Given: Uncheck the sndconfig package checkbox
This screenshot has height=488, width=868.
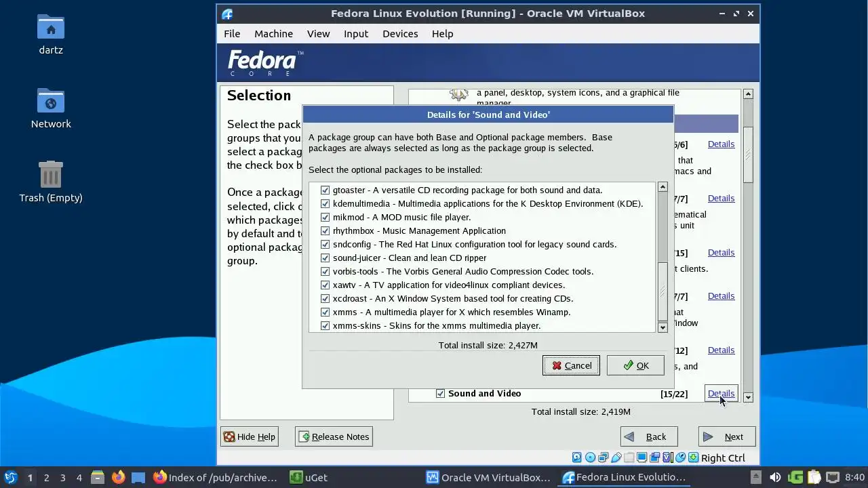Looking at the screenshot, I should tap(325, 244).
